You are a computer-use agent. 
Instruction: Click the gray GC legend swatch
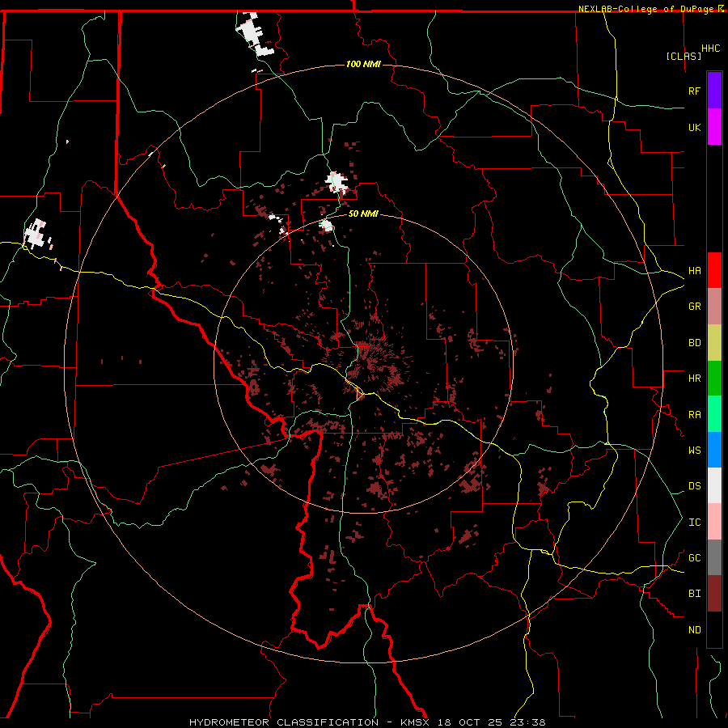tap(714, 557)
